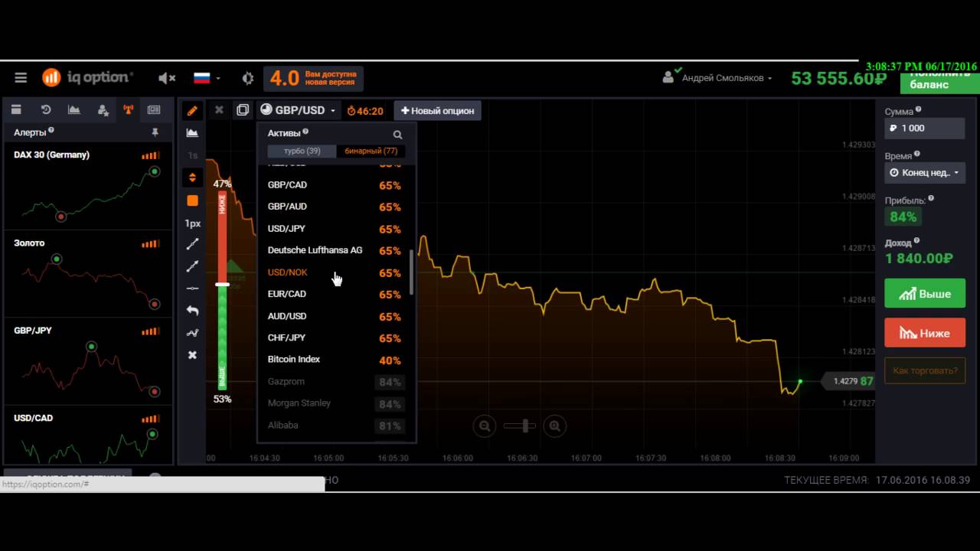Collapse the GBP/USD asset dropdown
The image size is (980, 551).
298,110
